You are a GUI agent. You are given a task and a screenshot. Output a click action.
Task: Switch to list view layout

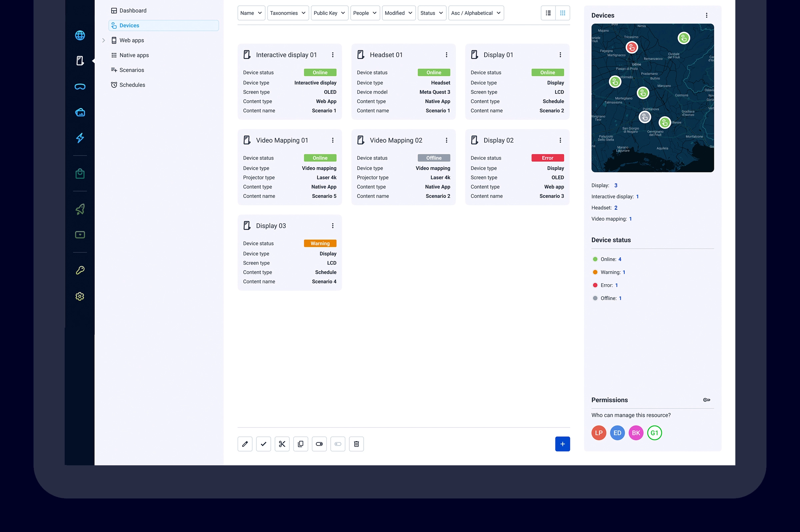pos(548,13)
